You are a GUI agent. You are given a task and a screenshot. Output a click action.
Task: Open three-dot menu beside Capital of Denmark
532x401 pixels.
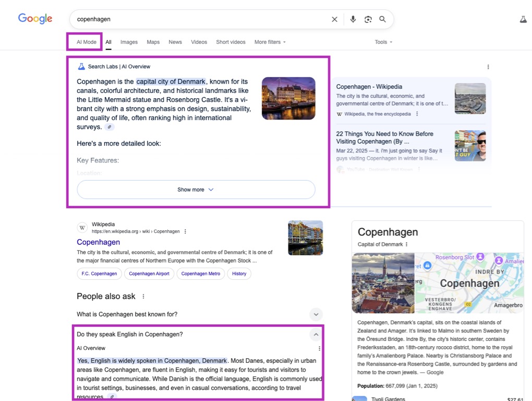click(x=406, y=244)
